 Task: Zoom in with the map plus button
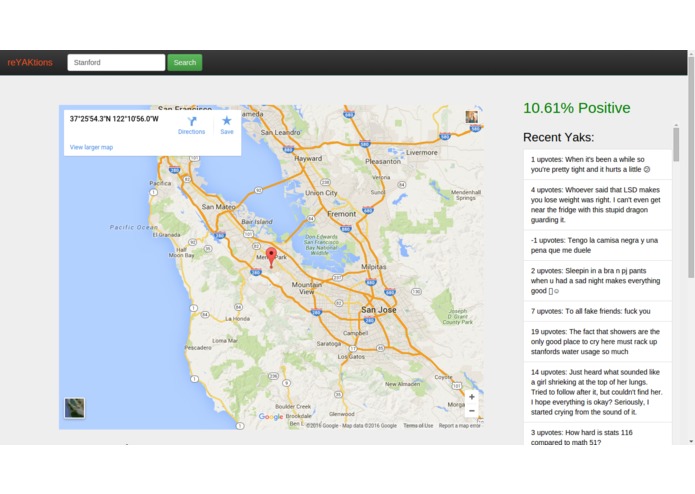click(472, 397)
